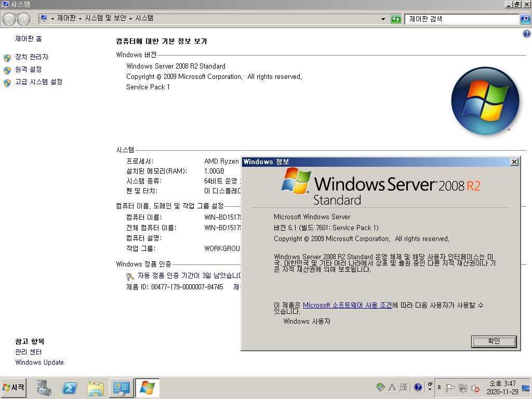Switch to Windows 정보 taskbar button
Screen dimensions: 532x399
tap(147, 388)
